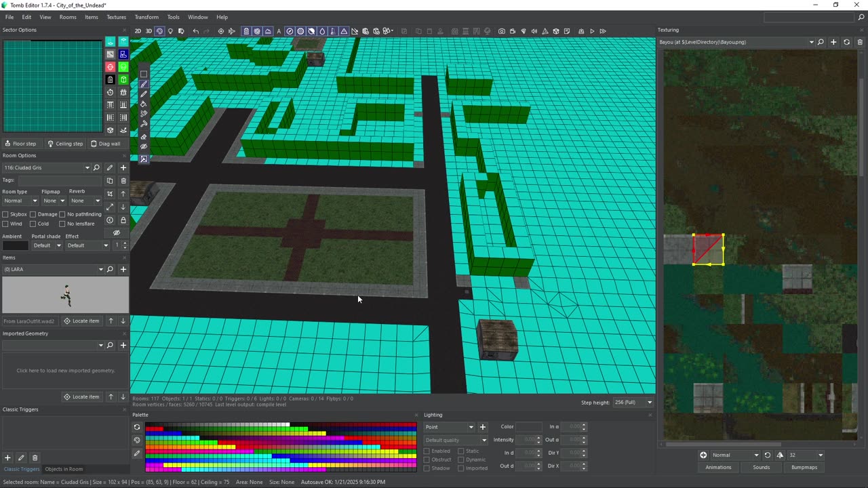Open the Flipmap dropdown
Image resolution: width=868 pixels, height=488 pixels.
(54, 201)
